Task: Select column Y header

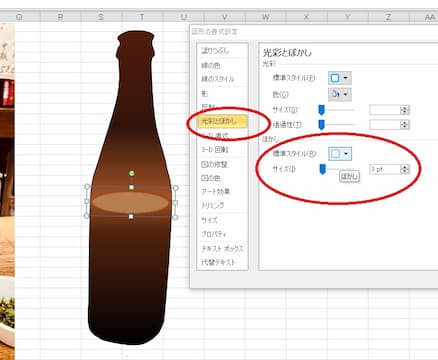Action: [347, 17]
